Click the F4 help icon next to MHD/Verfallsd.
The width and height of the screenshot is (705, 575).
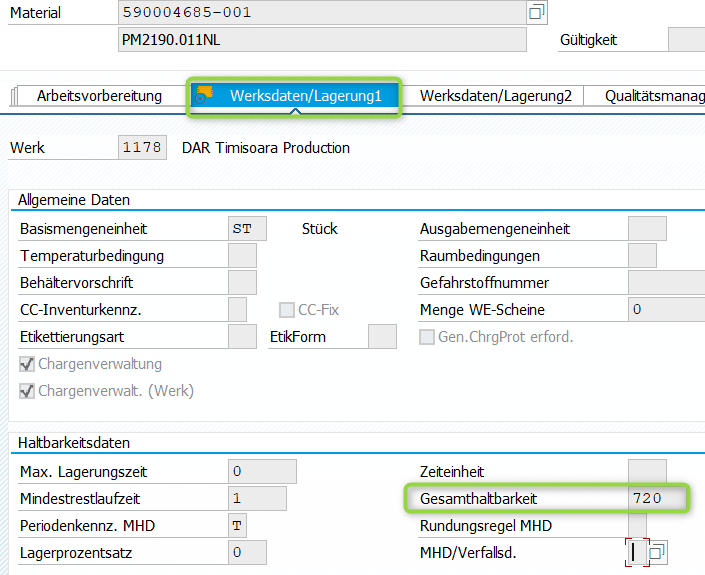click(x=657, y=552)
